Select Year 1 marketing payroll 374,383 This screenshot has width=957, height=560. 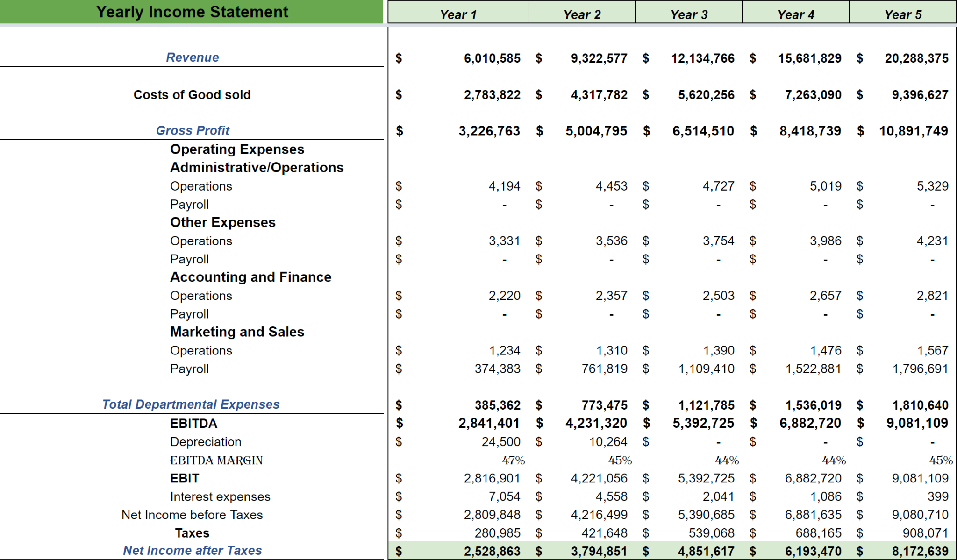[498, 369]
